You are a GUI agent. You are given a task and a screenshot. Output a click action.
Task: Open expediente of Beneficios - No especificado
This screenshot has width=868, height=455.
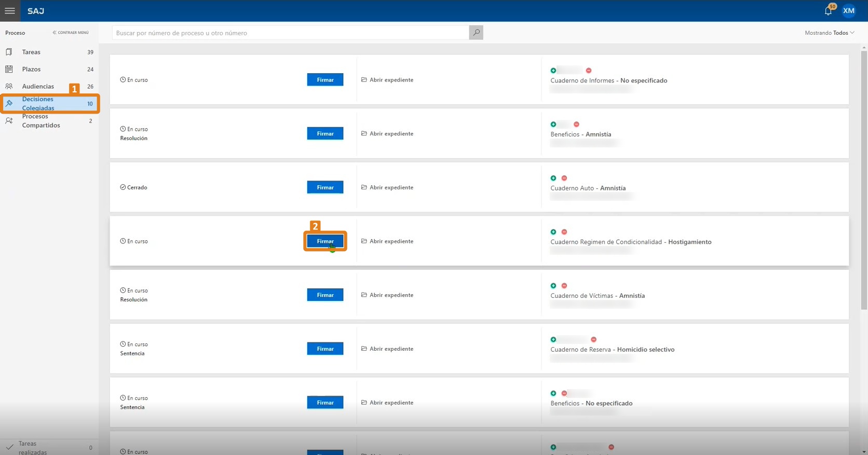387,403
